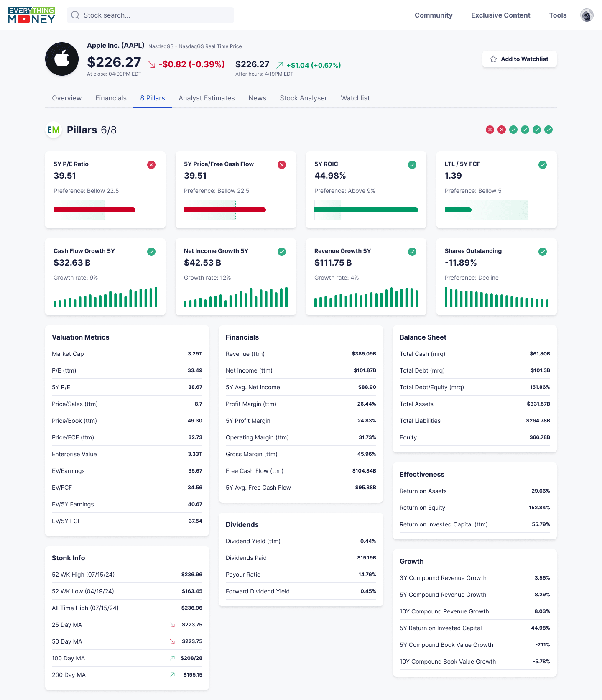Click the Net Income Growth 5Y bar chart
Viewport: 602px width, 700px height.
pos(236,297)
